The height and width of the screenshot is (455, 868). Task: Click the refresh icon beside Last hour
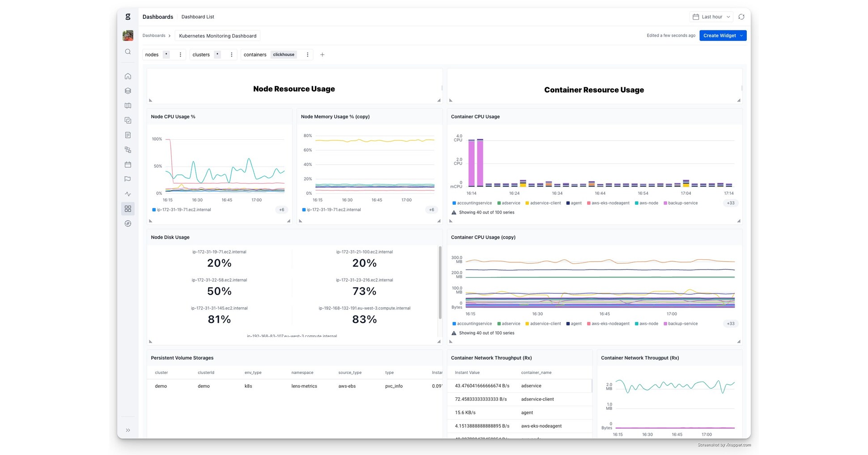coord(741,17)
